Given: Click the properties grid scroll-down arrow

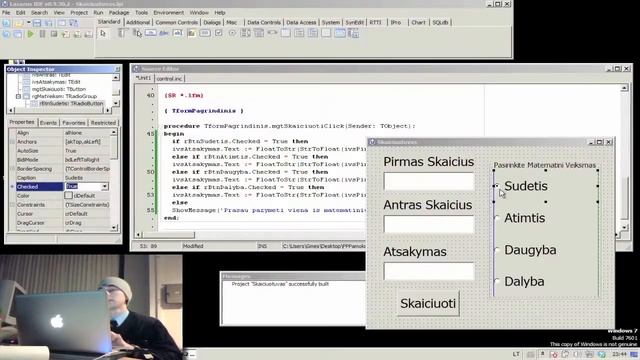Looking at the screenshot, I should [x=113, y=228].
